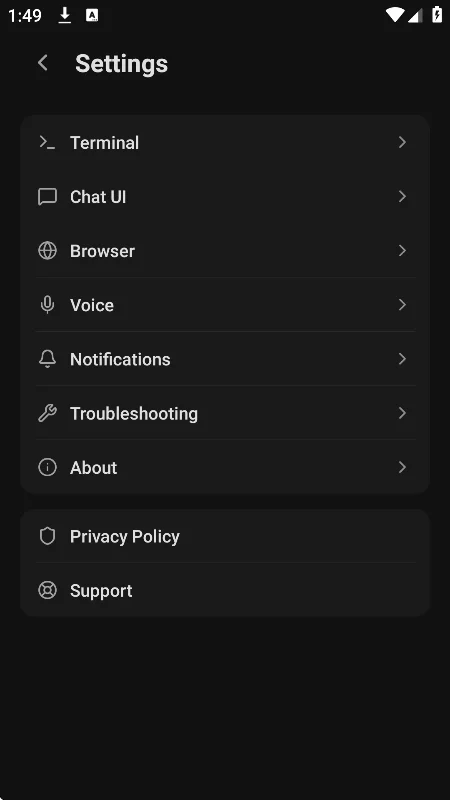
Task: Click the Support lifebuoy icon
Action: (47, 590)
